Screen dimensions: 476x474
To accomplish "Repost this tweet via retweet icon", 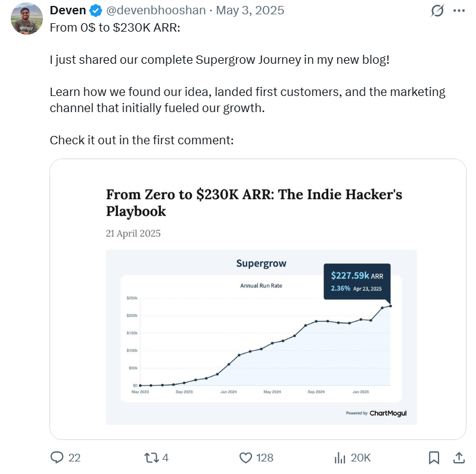I will (151, 457).
